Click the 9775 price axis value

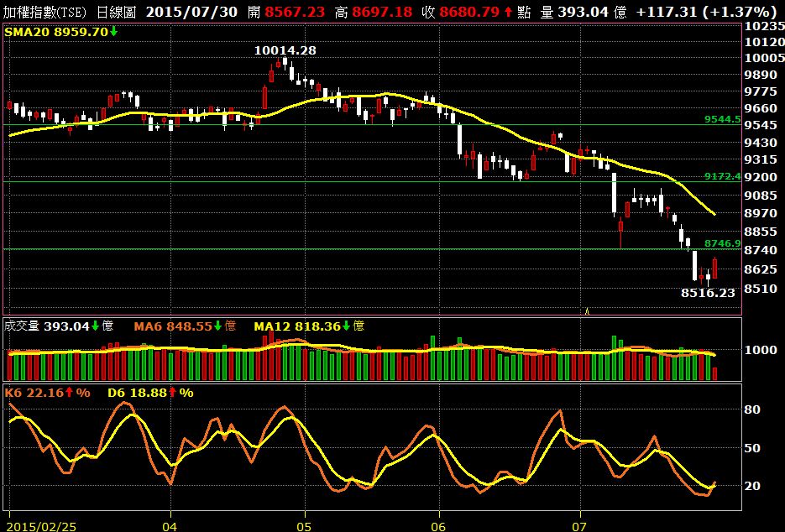[x=761, y=91]
